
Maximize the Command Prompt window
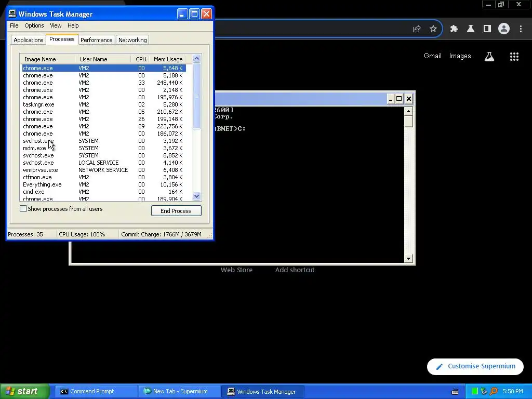(x=400, y=99)
